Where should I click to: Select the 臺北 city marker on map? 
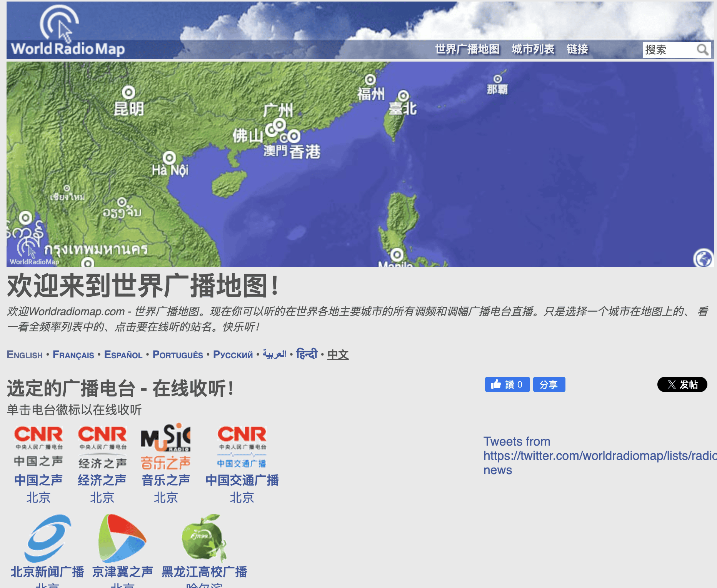[x=403, y=95]
